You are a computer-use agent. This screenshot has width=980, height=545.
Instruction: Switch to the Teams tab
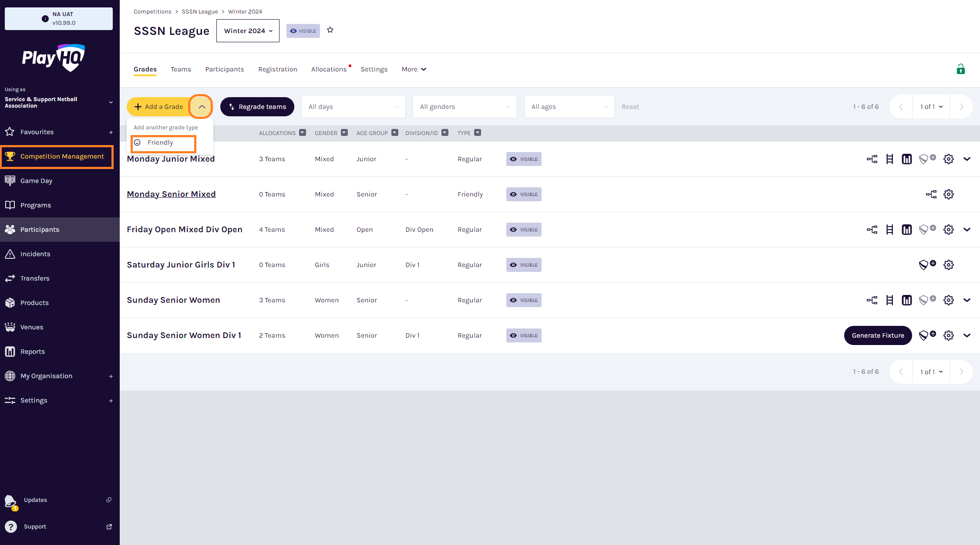(181, 69)
